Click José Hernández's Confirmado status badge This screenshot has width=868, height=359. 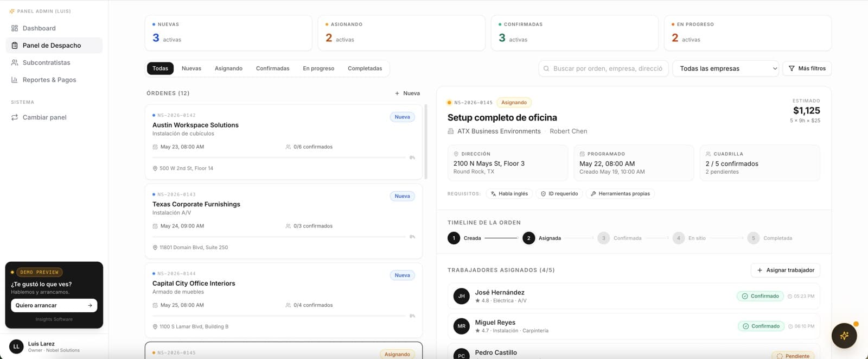point(760,296)
